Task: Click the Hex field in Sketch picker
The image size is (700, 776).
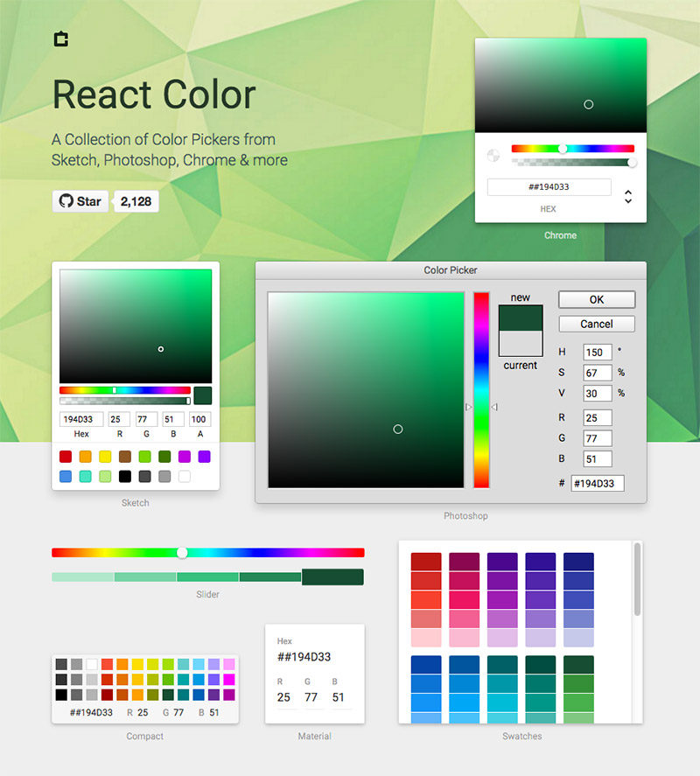Action: [81, 420]
